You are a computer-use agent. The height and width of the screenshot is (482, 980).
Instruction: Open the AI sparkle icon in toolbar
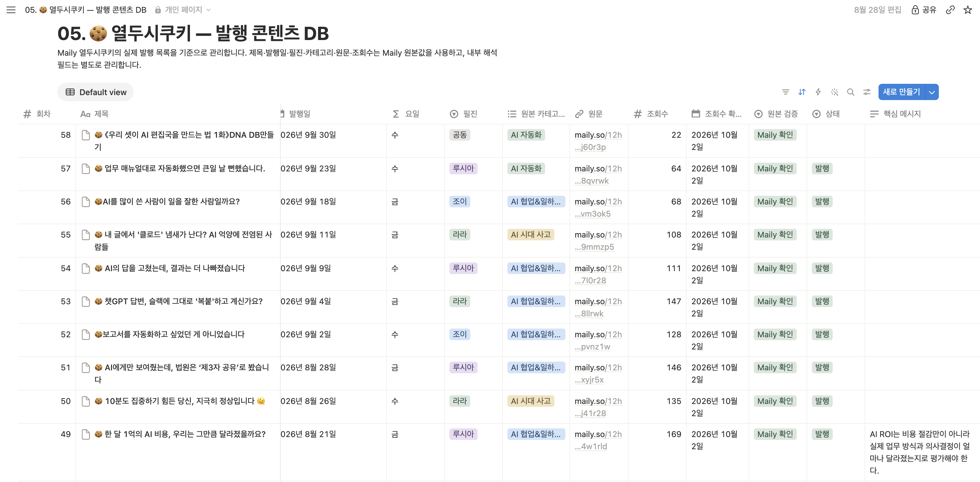pyautogui.click(x=835, y=92)
